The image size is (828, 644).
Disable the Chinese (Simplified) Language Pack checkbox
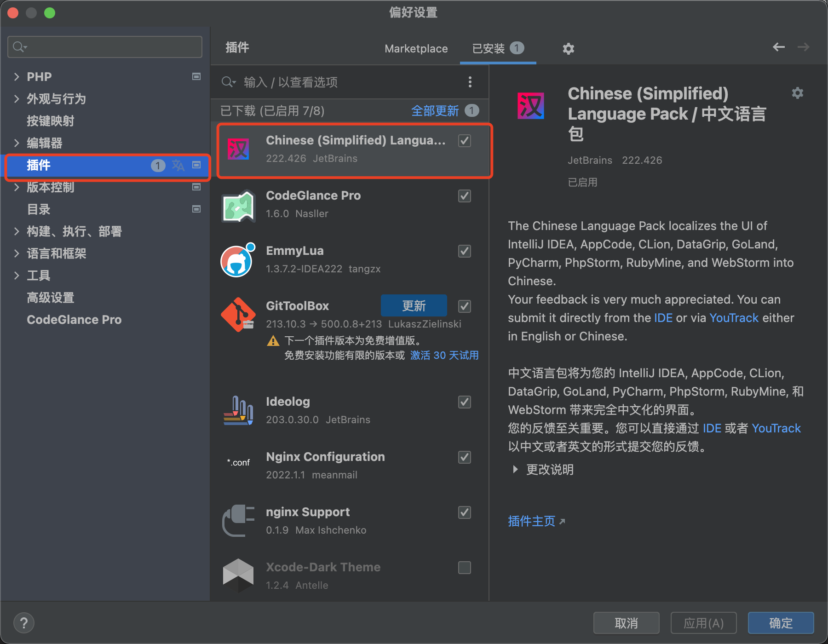pos(465,141)
